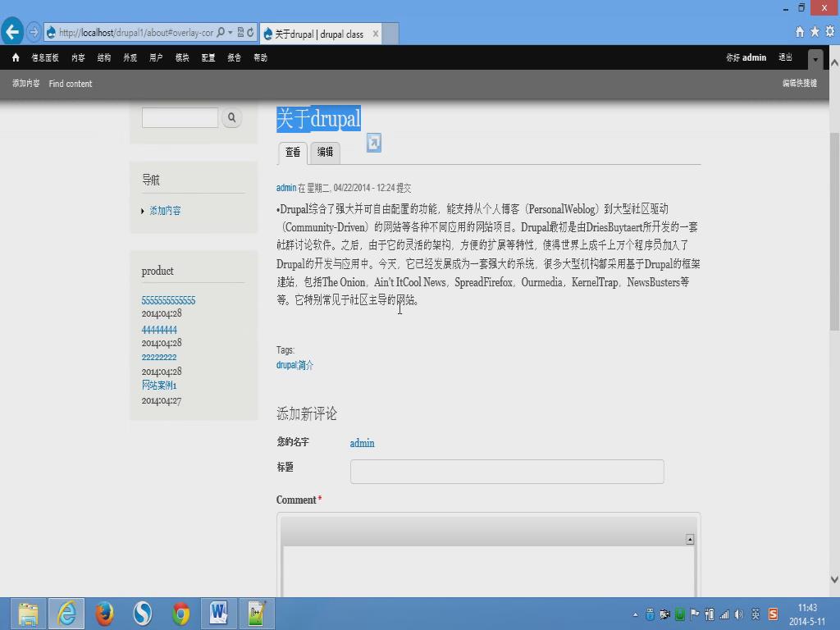Open Sogou browser taskbar icon
This screenshot has width=840, height=630.
(x=143, y=614)
